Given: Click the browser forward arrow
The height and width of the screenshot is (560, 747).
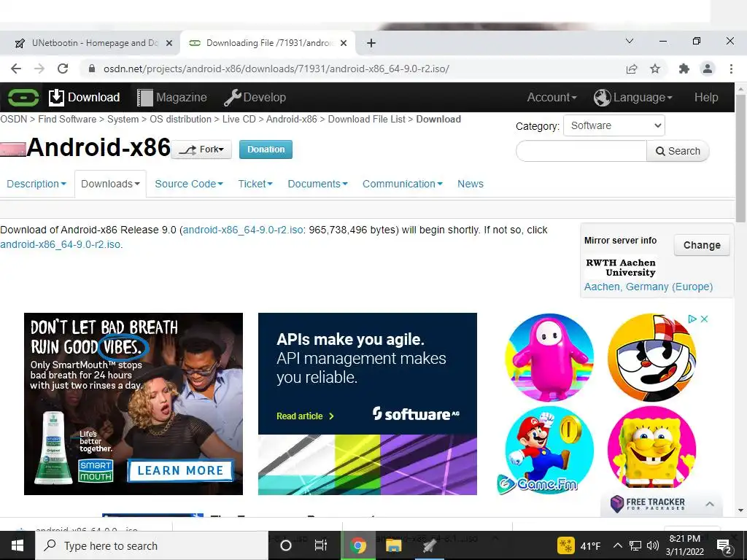Looking at the screenshot, I should [x=39, y=69].
